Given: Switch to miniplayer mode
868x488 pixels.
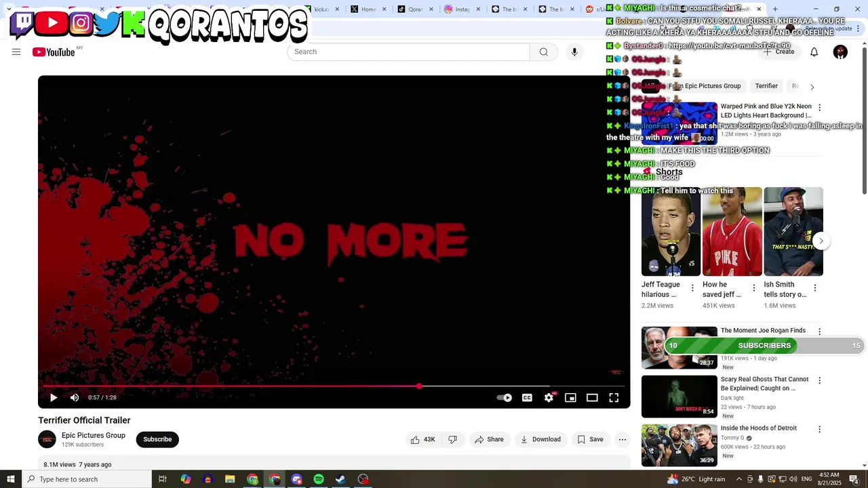Looking at the screenshot, I should (570, 398).
